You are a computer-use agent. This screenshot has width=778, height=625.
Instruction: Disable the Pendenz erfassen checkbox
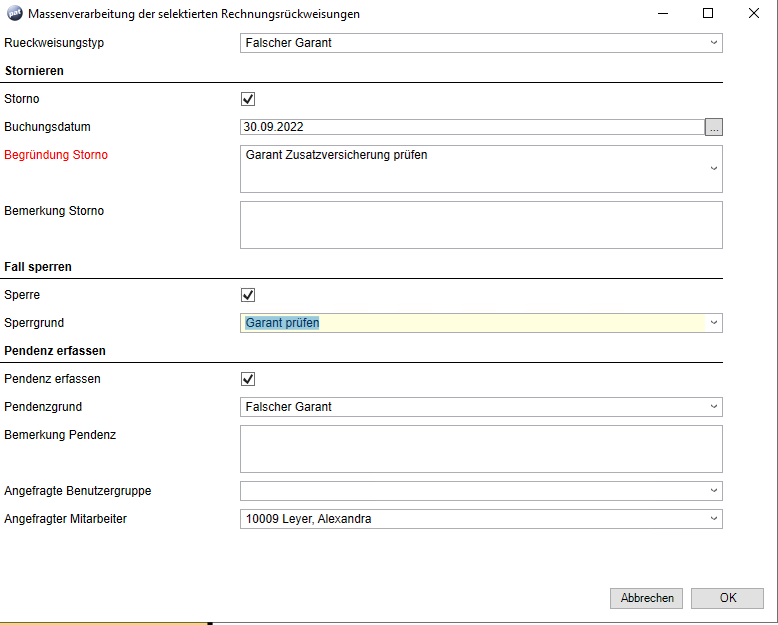click(248, 379)
